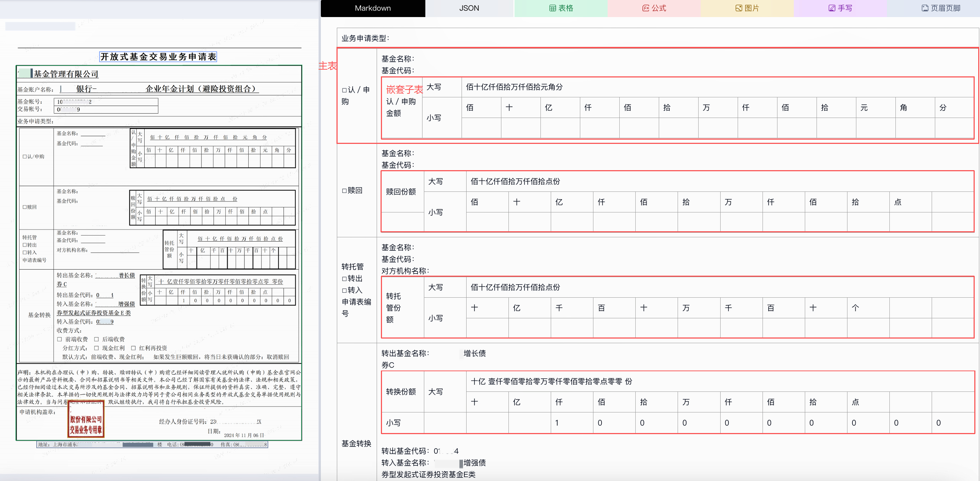Click the 手写 tab's handwriting icon
Viewport: 980px width, 481px height.
click(831, 8)
